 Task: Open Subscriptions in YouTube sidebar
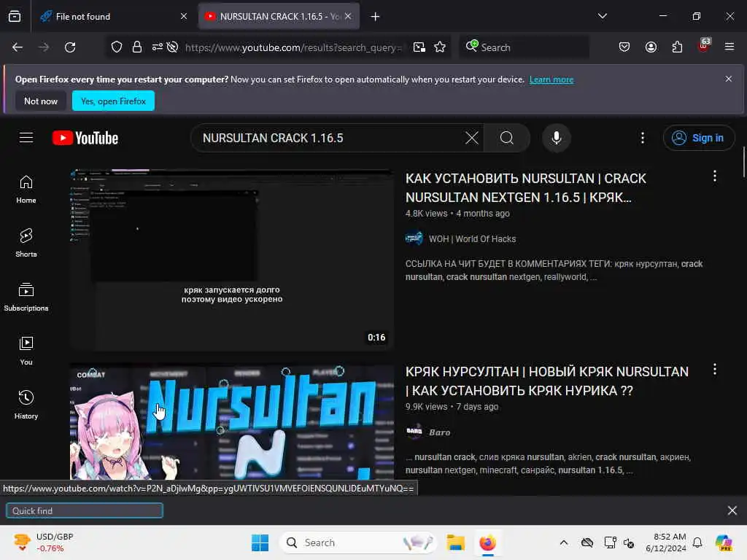pos(26,297)
